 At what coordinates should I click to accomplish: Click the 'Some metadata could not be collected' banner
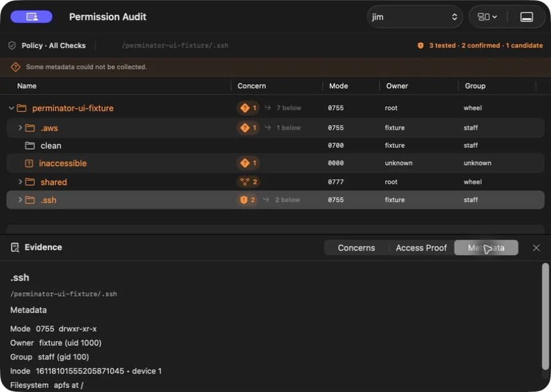[x=275, y=67]
